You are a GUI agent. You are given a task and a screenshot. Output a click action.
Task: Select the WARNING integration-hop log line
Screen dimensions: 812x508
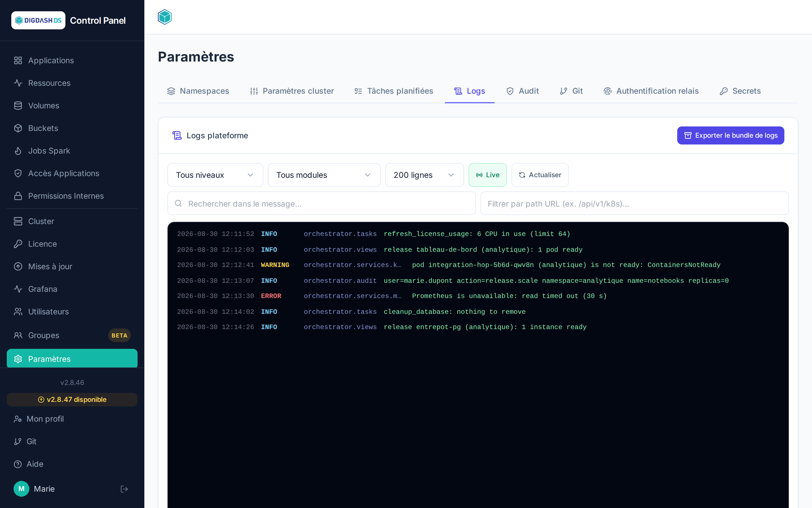[478, 265]
